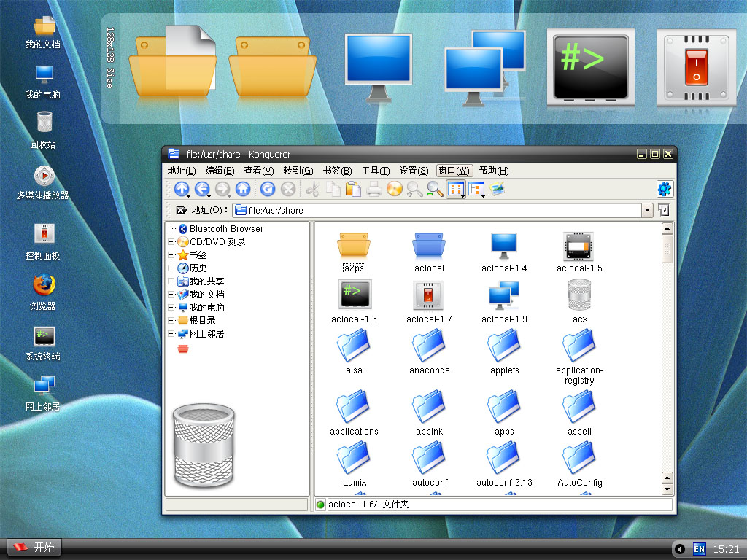The image size is (747, 560).
Task: Open the 回收站 desktop icon
Action: (43, 131)
